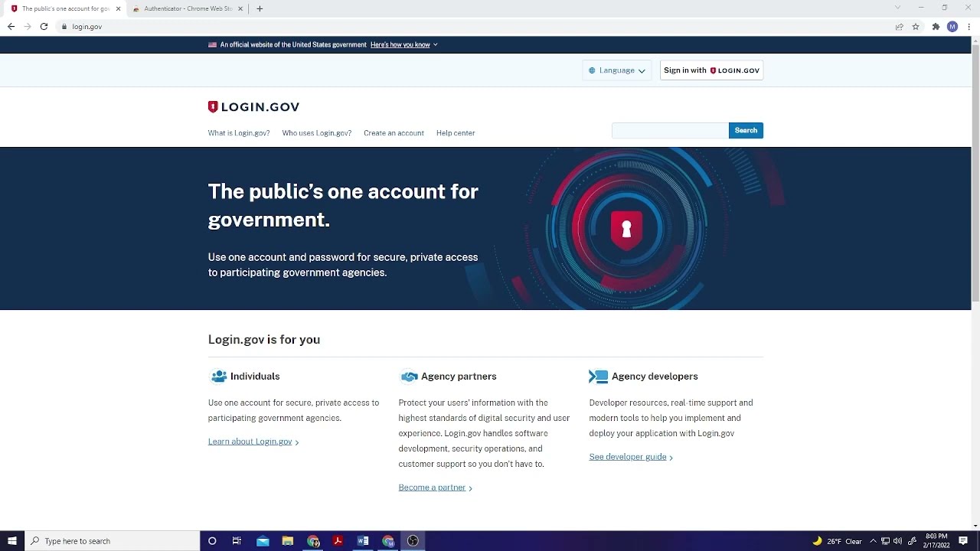This screenshot has height=551, width=980.
Task: Bookmark this page with the star icon
Action: [916, 27]
